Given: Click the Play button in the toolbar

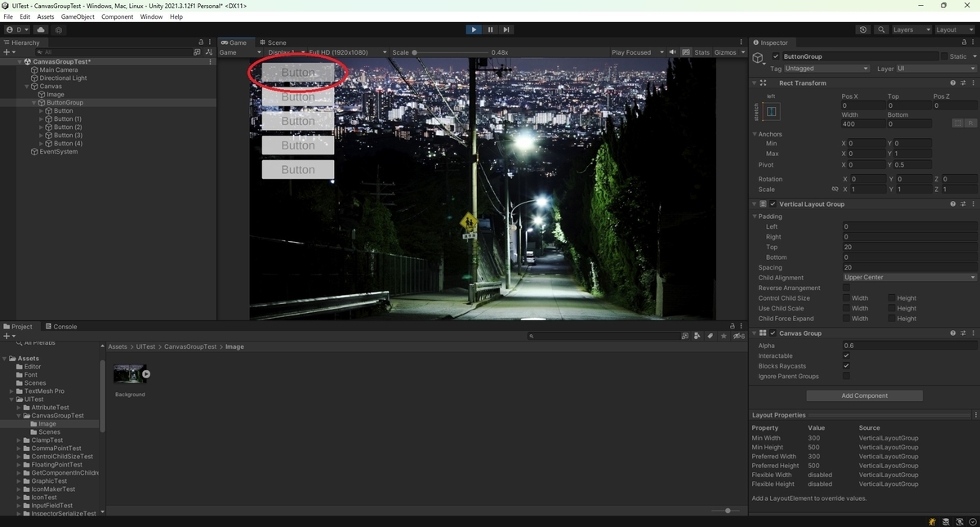Looking at the screenshot, I should point(474,29).
